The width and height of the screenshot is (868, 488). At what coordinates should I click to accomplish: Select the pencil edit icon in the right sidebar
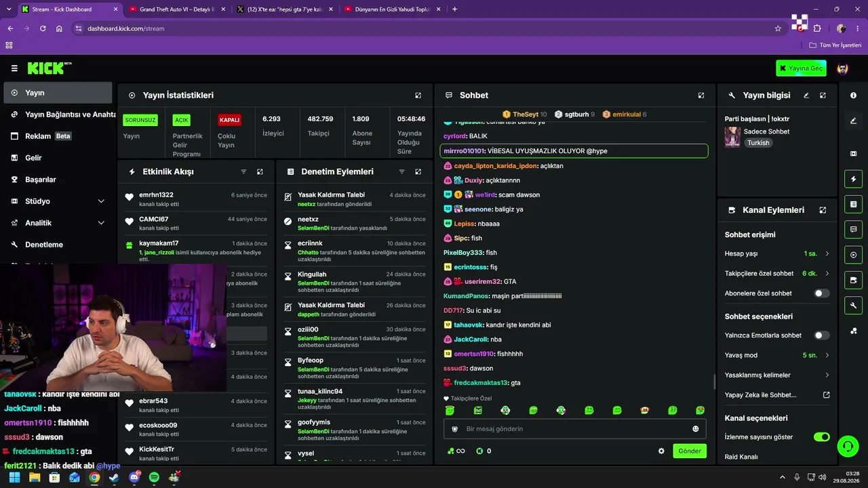point(853,121)
